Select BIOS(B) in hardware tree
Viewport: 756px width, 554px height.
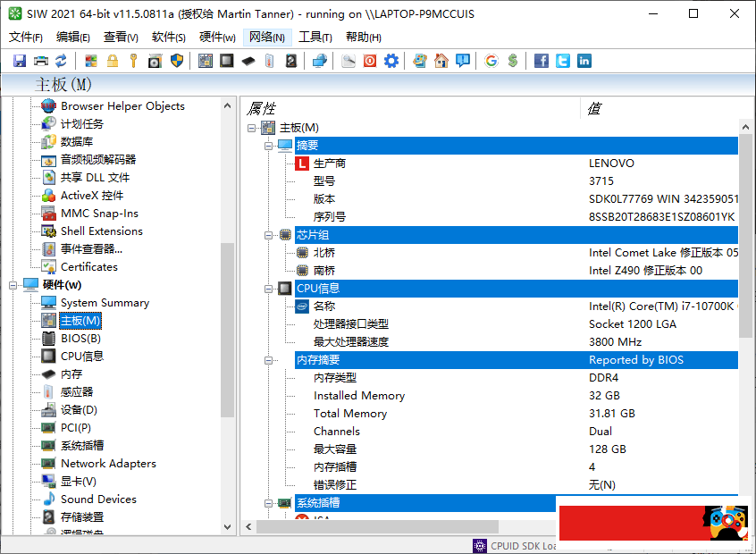(80, 339)
